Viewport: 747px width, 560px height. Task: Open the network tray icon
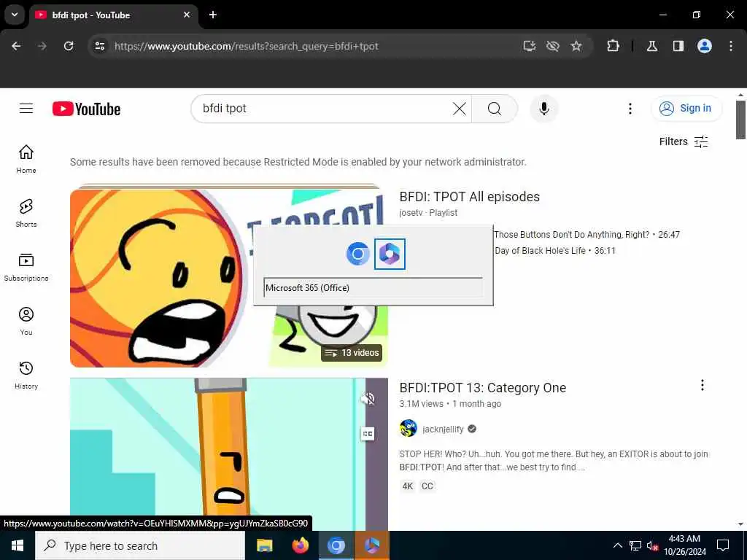point(635,545)
